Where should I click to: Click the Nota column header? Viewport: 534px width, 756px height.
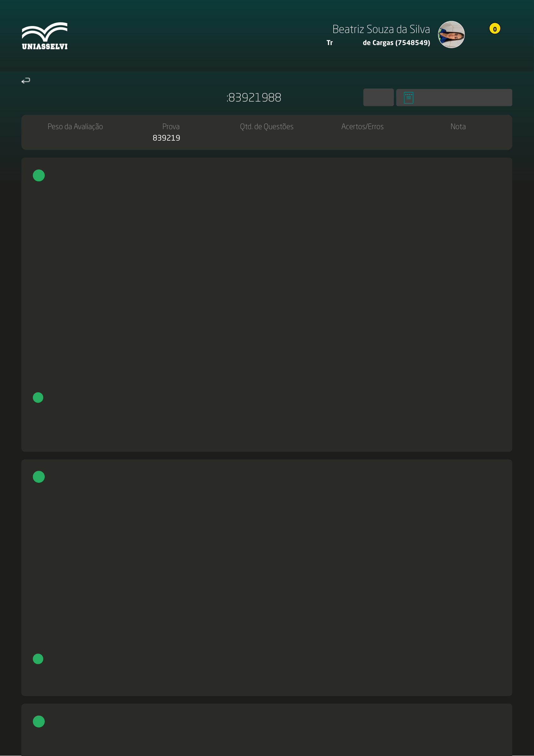458,127
